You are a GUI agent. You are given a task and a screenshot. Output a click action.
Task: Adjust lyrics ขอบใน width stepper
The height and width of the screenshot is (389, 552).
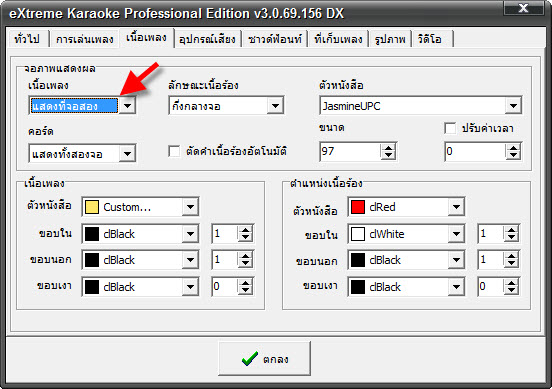pyautogui.click(x=245, y=233)
